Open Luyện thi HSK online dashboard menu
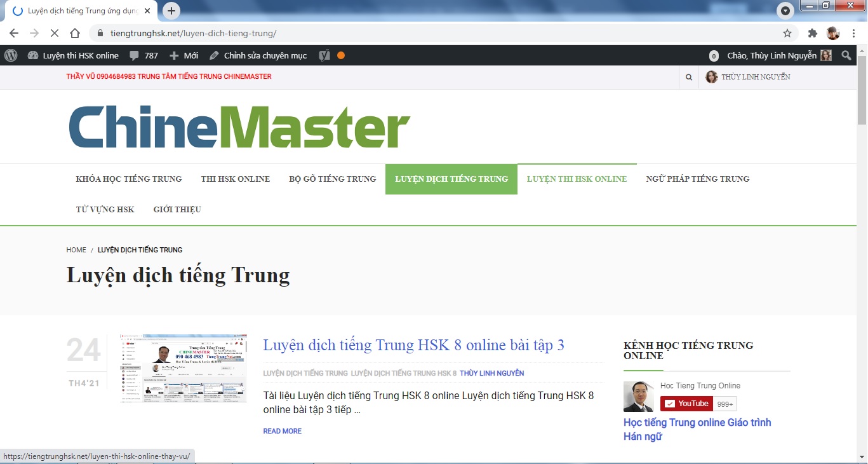 [73, 55]
